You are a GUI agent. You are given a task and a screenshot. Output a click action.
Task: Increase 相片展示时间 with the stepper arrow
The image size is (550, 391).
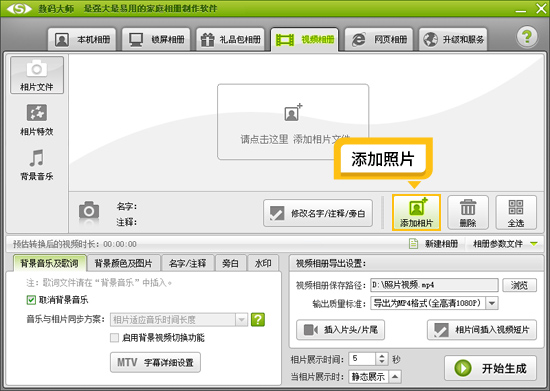(x=382, y=356)
